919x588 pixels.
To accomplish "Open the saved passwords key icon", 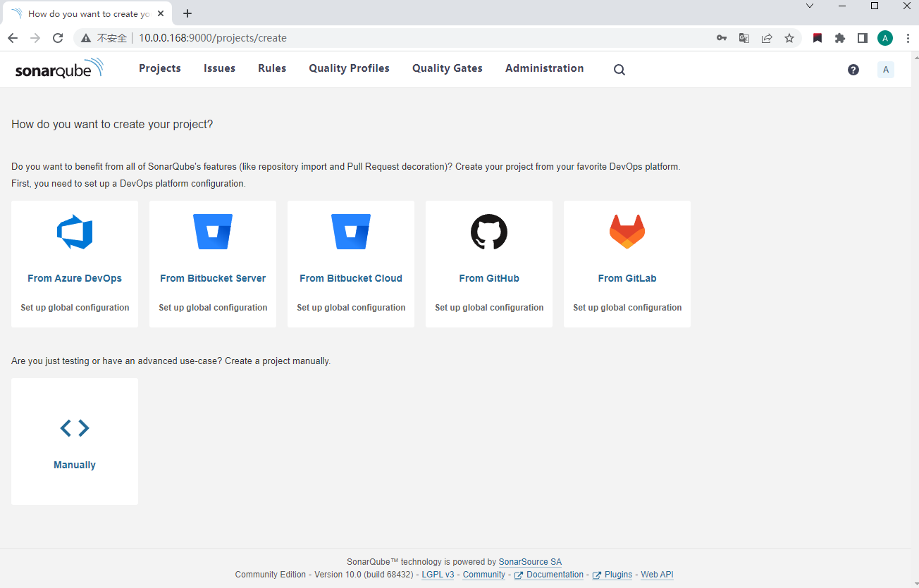I will [x=722, y=38].
